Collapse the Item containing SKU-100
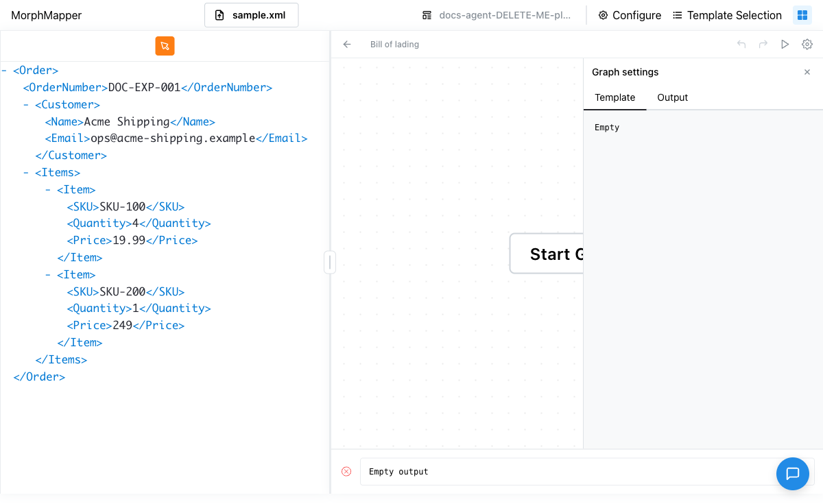The width and height of the screenshot is (823, 504). click(48, 190)
